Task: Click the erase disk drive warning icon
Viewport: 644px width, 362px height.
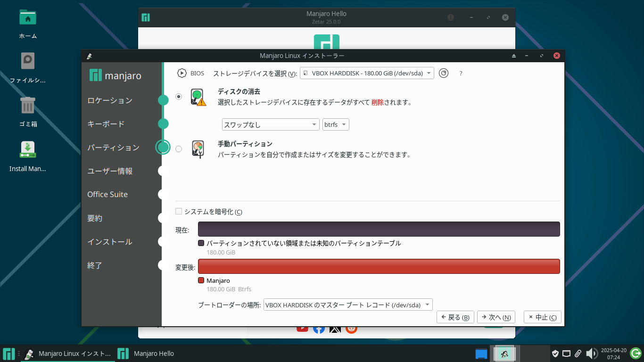Action: [x=198, y=97]
